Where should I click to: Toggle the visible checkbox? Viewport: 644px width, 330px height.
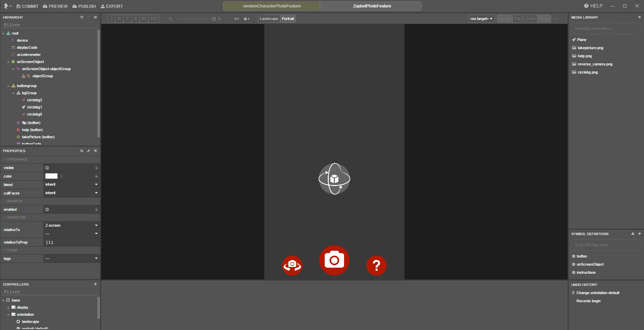(x=47, y=168)
